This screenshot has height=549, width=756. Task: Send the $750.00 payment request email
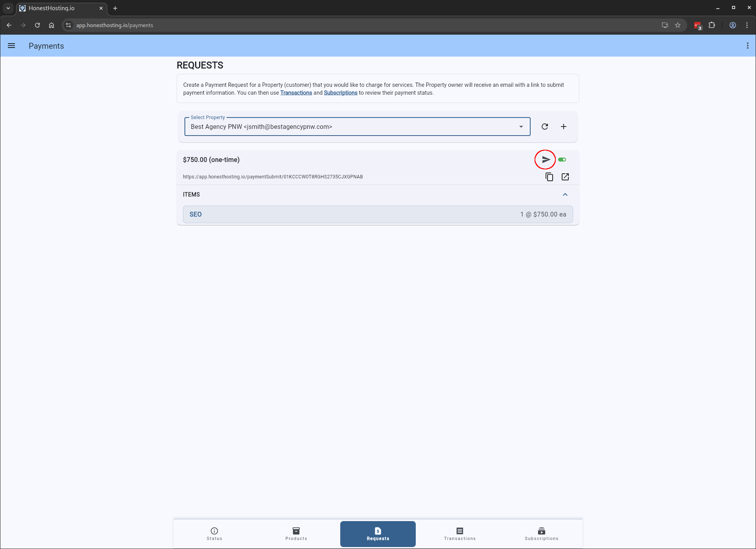click(x=546, y=160)
